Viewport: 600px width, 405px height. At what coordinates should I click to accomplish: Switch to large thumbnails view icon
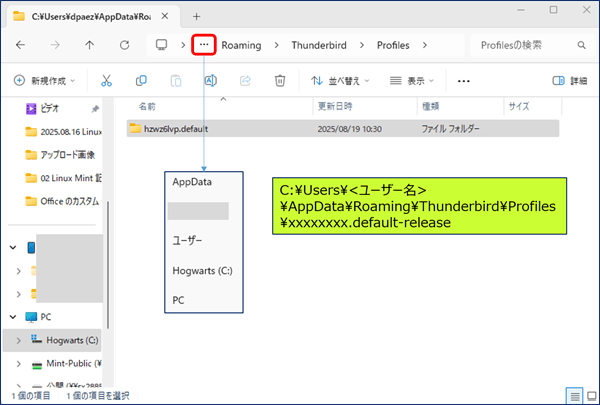(592, 396)
